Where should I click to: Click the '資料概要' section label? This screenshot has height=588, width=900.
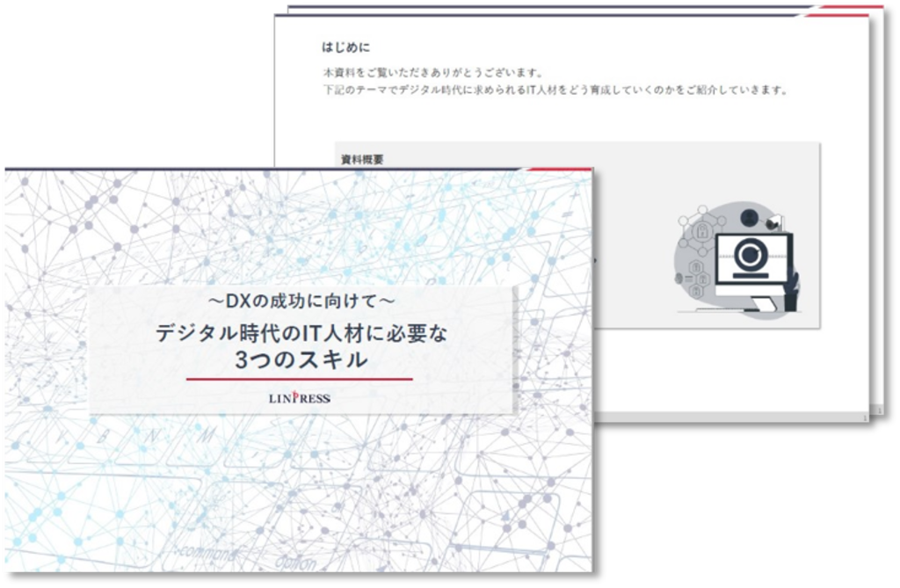(362, 159)
